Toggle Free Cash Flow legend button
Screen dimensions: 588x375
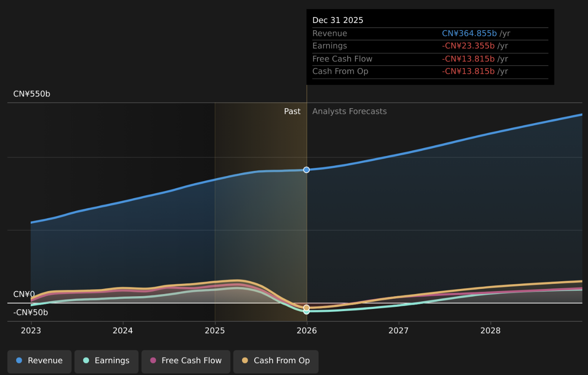click(x=186, y=361)
